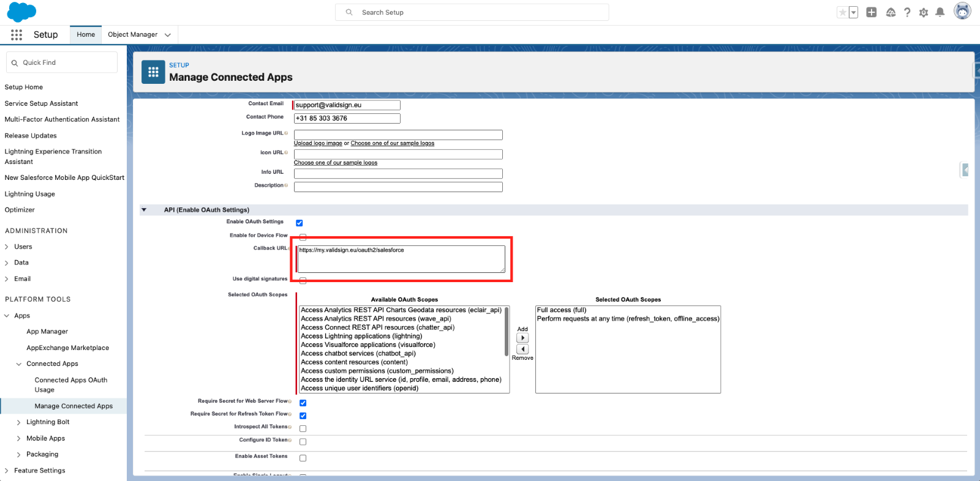
Task: Click the Upload logo image link
Action: (x=318, y=143)
